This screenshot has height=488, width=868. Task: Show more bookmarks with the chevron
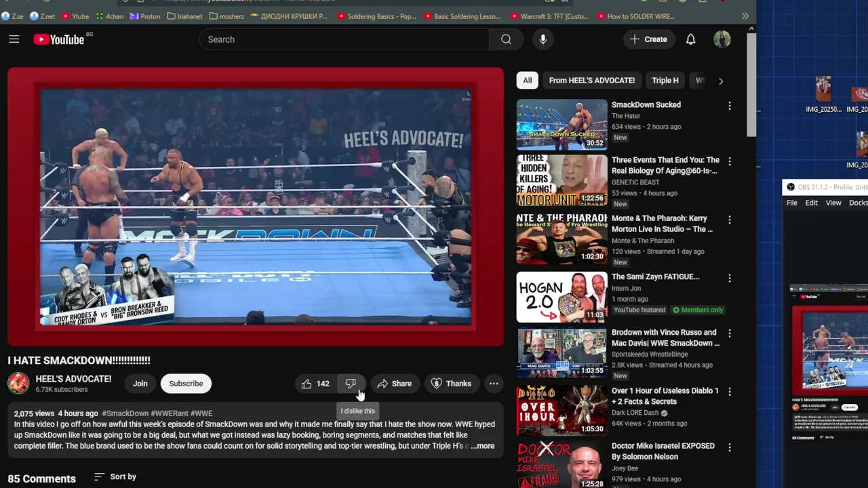click(745, 16)
